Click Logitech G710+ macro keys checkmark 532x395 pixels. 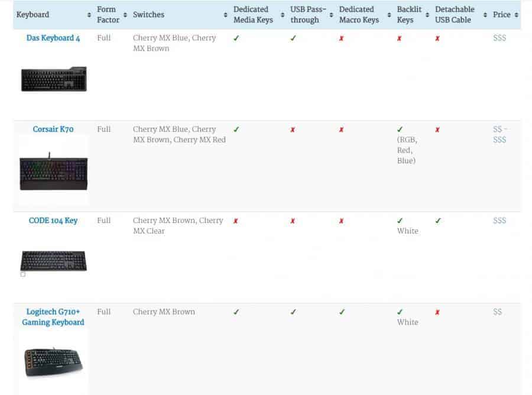coord(342,312)
